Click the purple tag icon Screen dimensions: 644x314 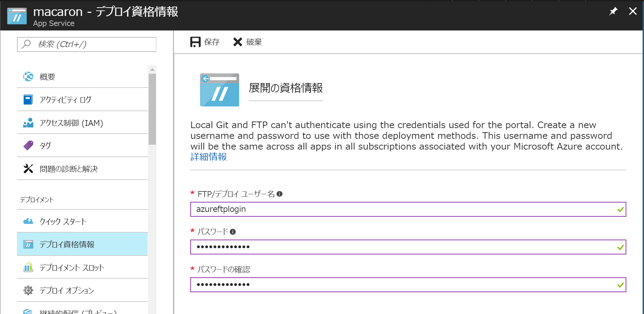coord(28,145)
